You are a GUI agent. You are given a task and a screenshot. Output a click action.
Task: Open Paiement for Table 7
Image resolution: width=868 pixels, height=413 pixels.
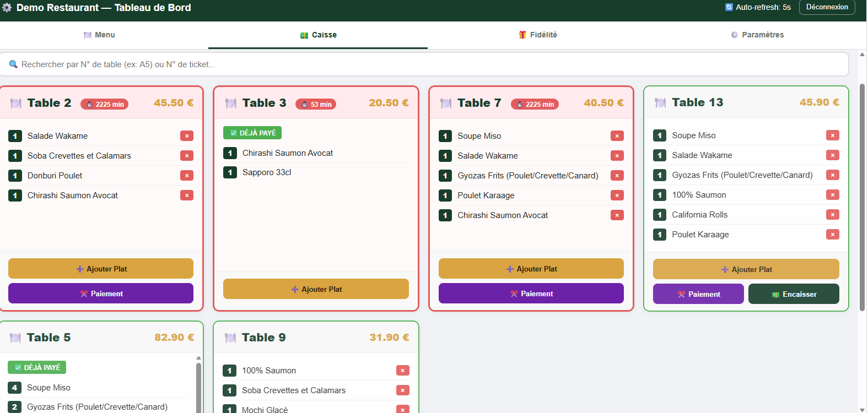point(531,294)
